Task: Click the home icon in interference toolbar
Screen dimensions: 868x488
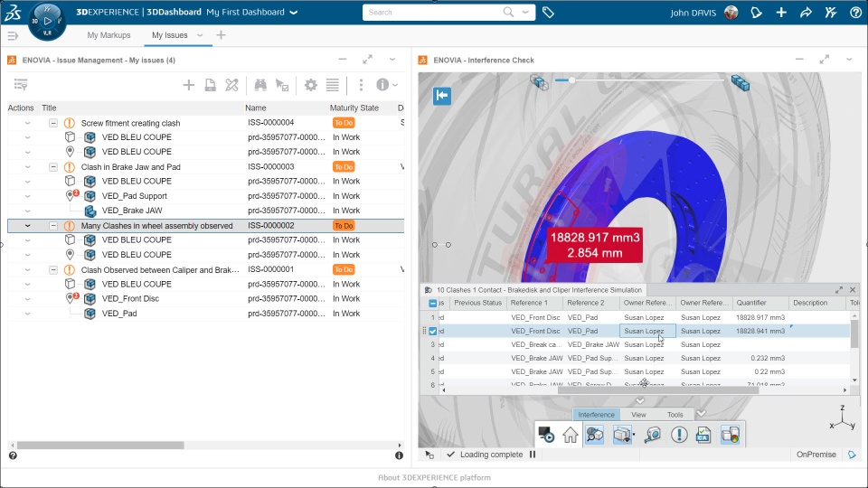Action: pyautogui.click(x=571, y=436)
